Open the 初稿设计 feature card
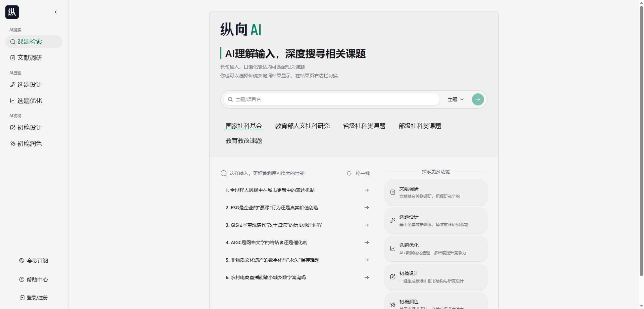644x309 pixels. tap(436, 277)
